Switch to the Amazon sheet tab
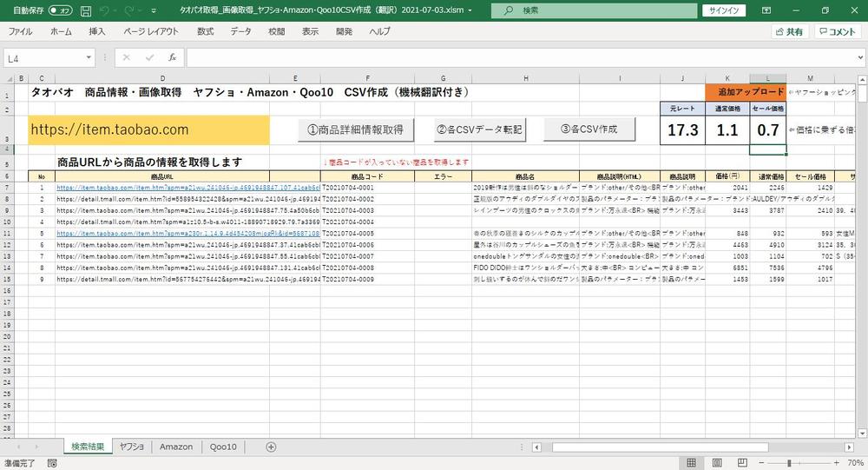This screenshot has width=868, height=470. pyautogui.click(x=176, y=447)
